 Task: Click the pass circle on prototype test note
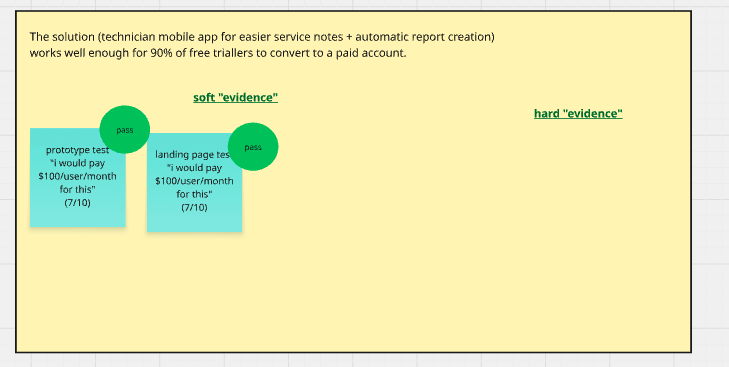pyautogui.click(x=125, y=130)
